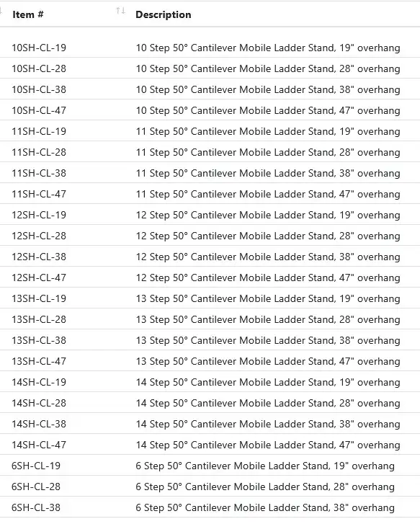Click the Description column header
This screenshot has width=420, height=524.
[x=164, y=14]
